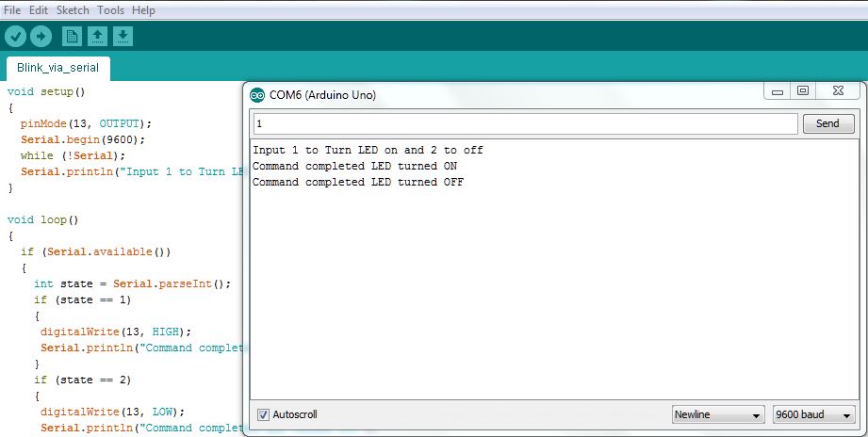Select the Blink_via_serial tab

(x=58, y=68)
